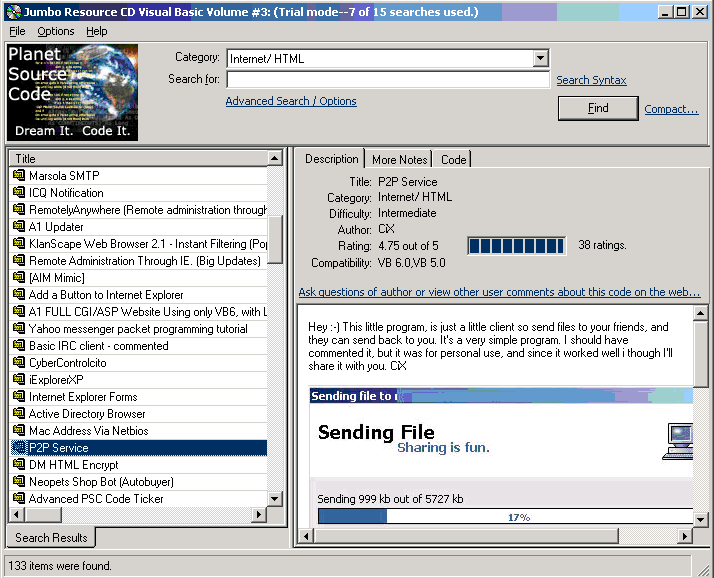Click in the Search for text field
Screen dimensions: 714x578
pyautogui.click(x=388, y=79)
